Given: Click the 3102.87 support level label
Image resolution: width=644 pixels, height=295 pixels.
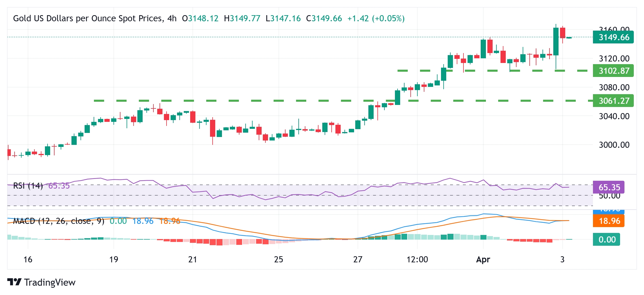Looking at the screenshot, I should coord(613,71).
